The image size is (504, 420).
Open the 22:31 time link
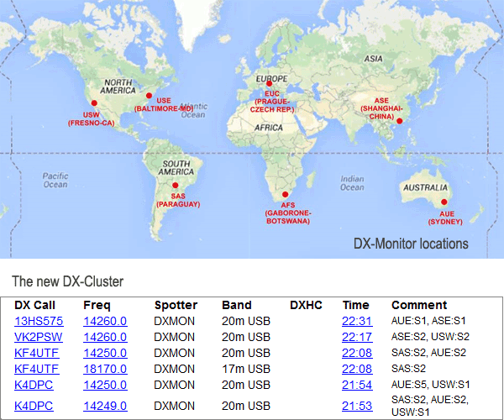tap(356, 321)
